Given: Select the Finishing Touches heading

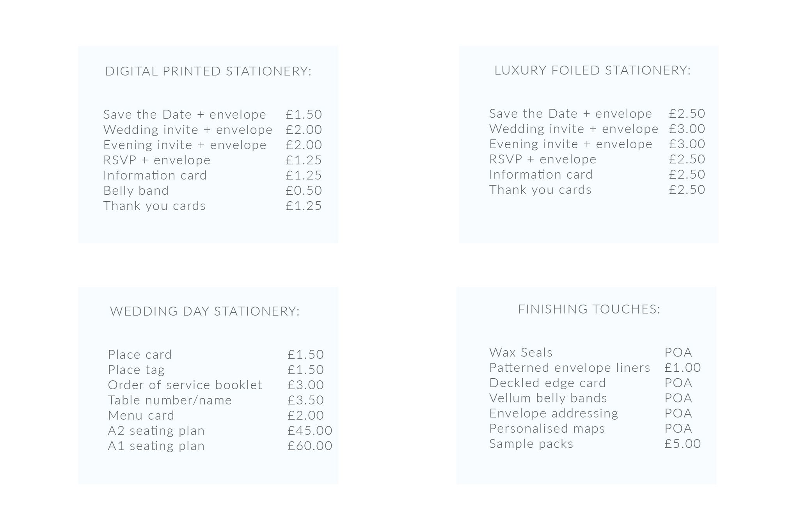Looking at the screenshot, I should (589, 309).
